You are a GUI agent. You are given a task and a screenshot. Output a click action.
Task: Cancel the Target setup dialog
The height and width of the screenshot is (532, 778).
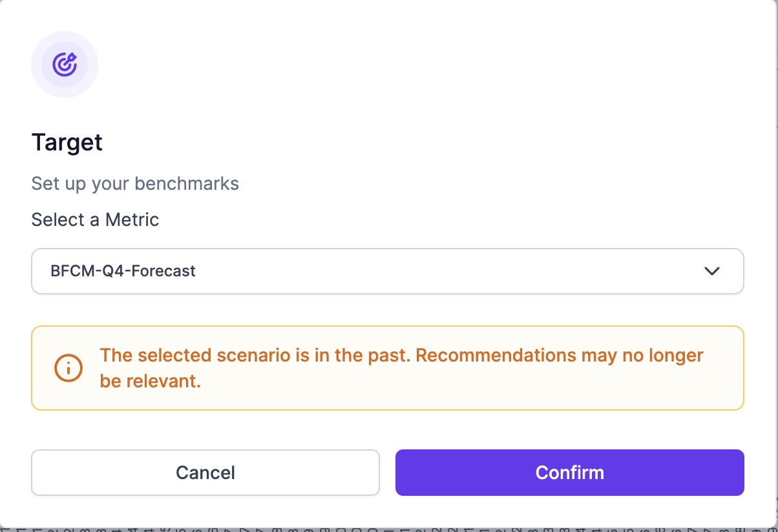[x=205, y=472]
